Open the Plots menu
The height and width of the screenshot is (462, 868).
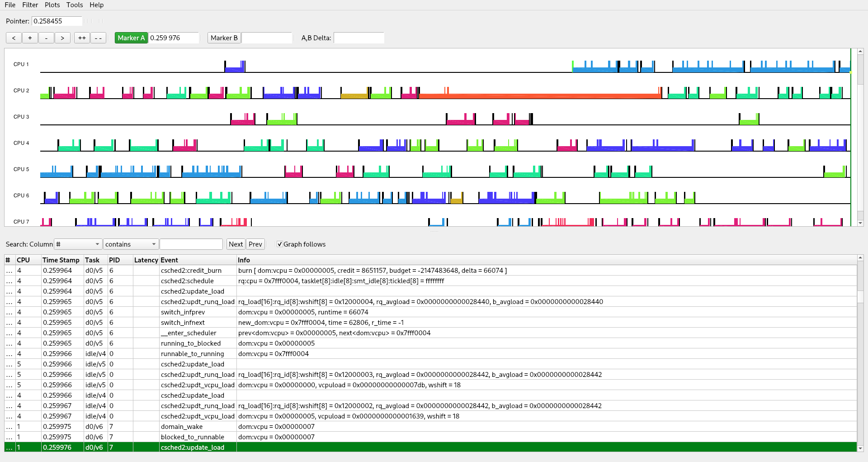click(52, 5)
